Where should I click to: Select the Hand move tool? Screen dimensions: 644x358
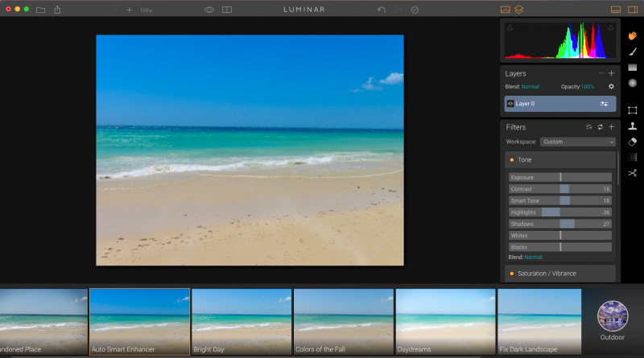pos(633,36)
